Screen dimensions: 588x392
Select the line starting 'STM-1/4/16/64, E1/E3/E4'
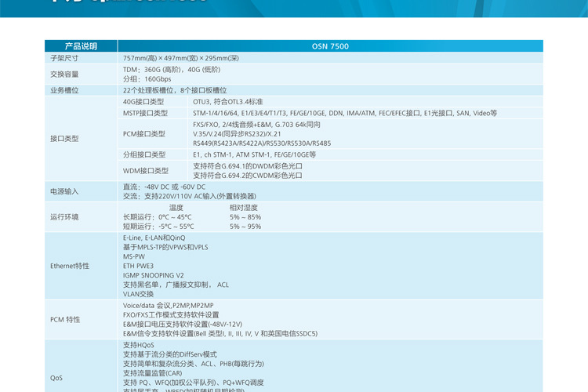pos(345,113)
